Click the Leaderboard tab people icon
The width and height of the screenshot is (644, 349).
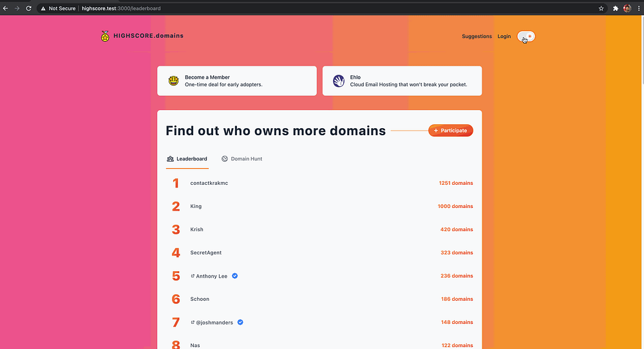pyautogui.click(x=170, y=158)
